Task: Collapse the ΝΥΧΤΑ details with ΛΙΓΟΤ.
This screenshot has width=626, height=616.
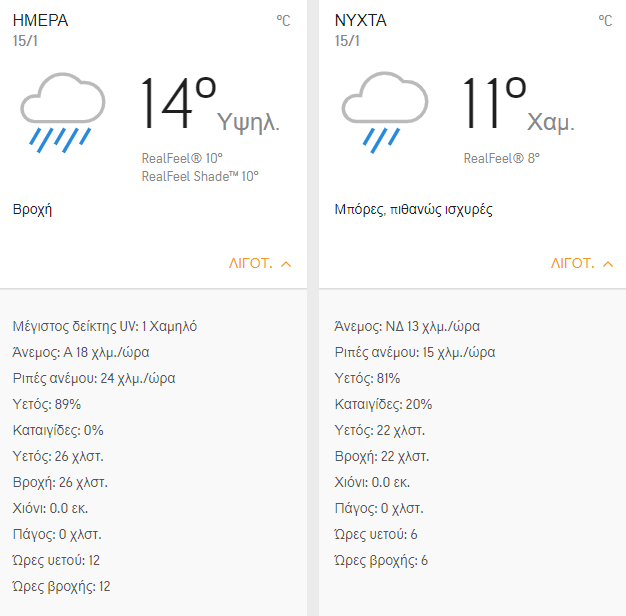Action: pos(581,264)
